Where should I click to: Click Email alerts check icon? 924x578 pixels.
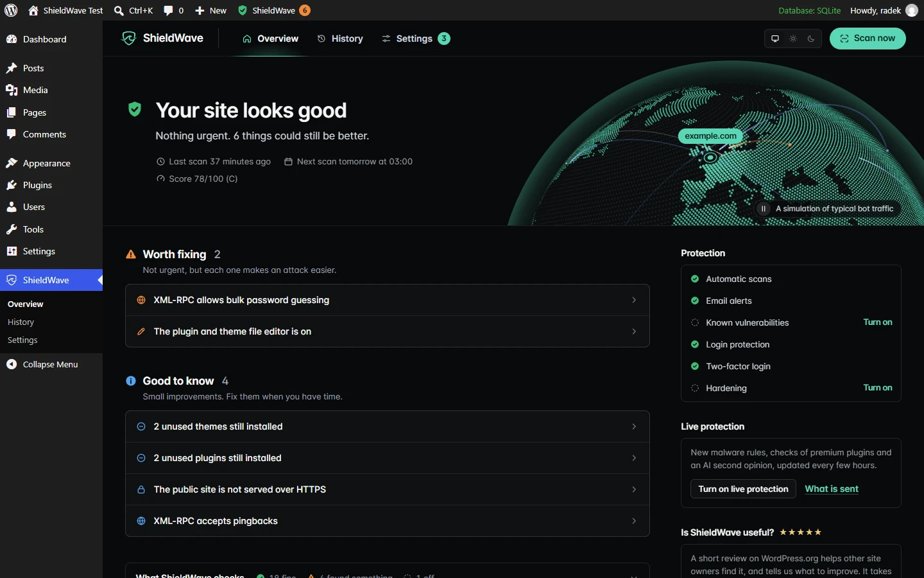pos(695,301)
